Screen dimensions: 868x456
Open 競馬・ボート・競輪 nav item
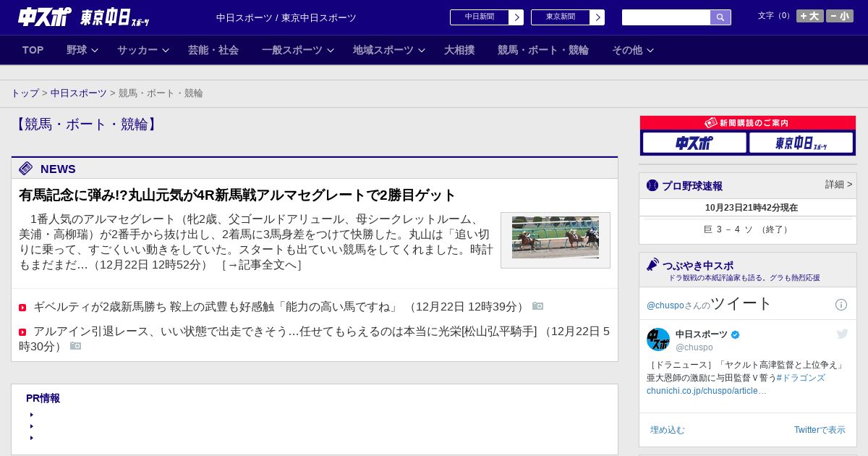pyautogui.click(x=543, y=50)
